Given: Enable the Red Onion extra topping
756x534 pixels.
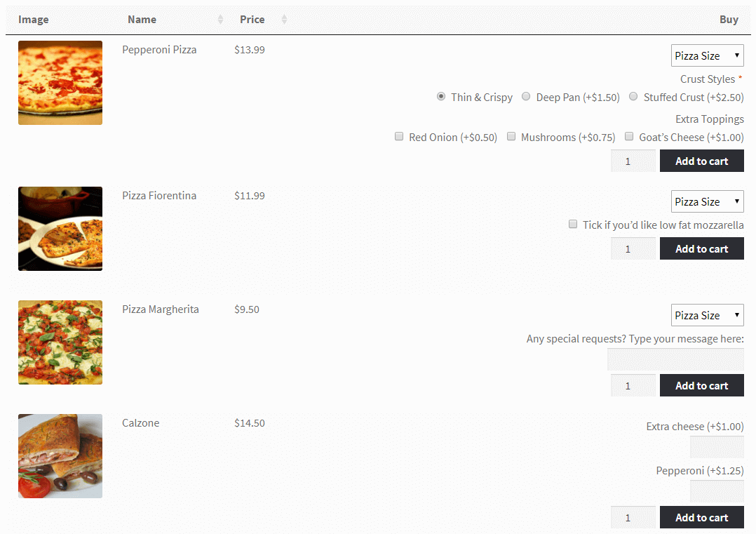Looking at the screenshot, I should coord(399,136).
